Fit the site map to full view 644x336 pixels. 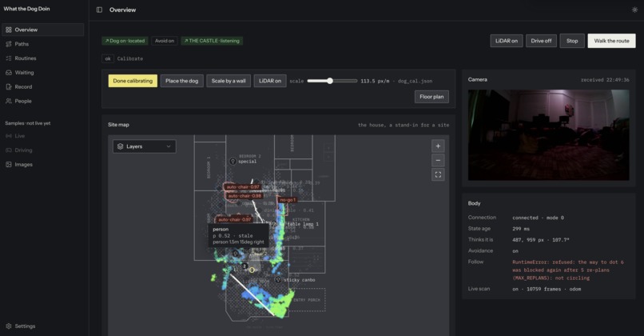[x=438, y=174]
